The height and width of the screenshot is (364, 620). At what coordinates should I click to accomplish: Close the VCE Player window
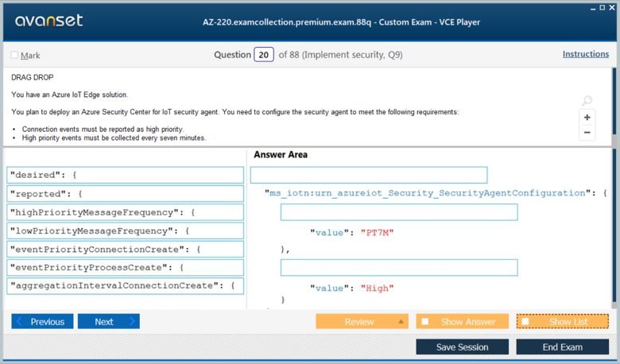pyautogui.click(x=612, y=7)
